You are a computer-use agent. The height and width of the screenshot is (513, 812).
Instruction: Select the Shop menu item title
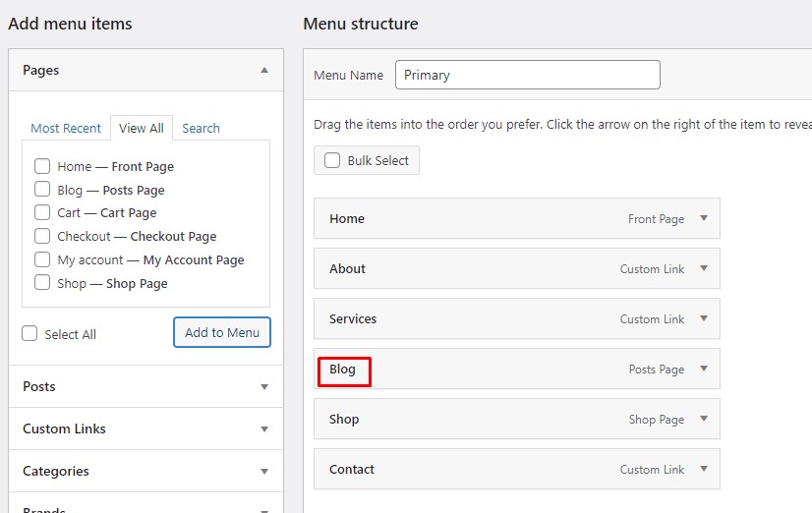click(x=344, y=420)
